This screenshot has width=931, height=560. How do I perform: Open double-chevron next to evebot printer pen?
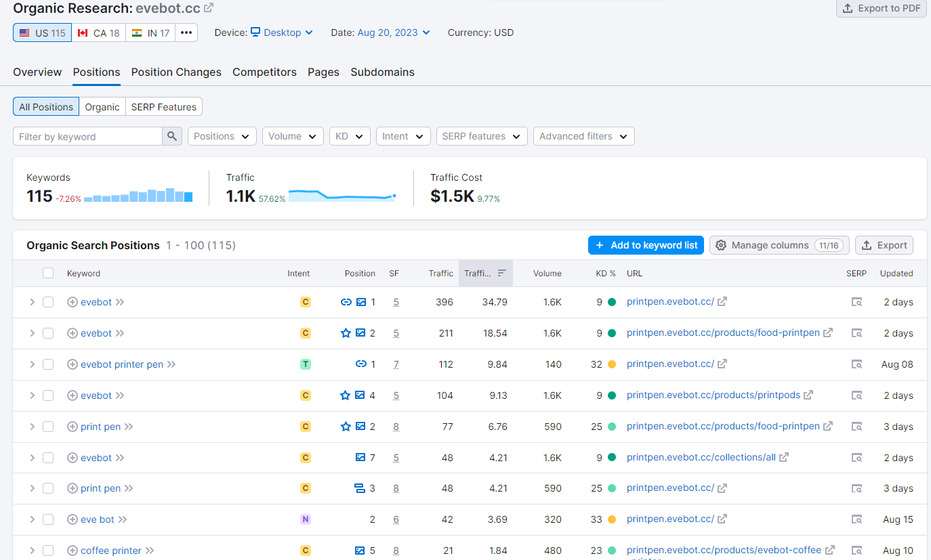coord(171,364)
